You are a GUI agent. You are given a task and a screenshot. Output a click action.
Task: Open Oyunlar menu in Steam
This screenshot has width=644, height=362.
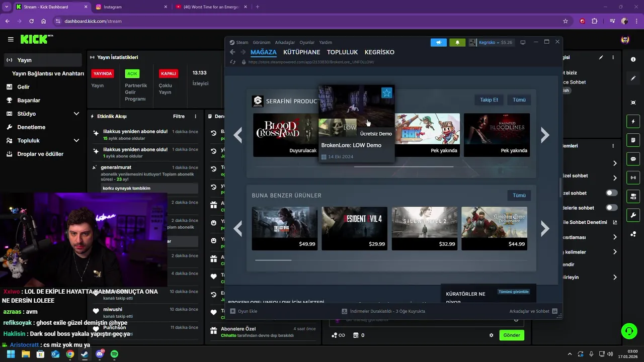(x=307, y=43)
